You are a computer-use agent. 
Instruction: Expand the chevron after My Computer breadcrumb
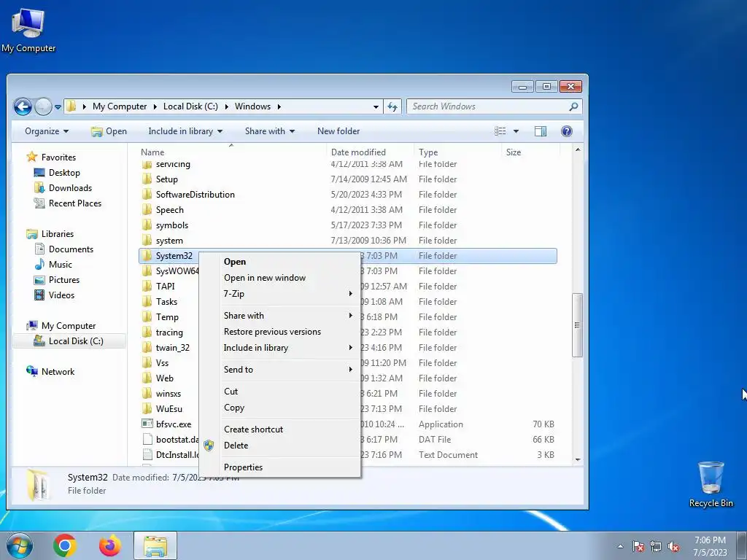(155, 106)
